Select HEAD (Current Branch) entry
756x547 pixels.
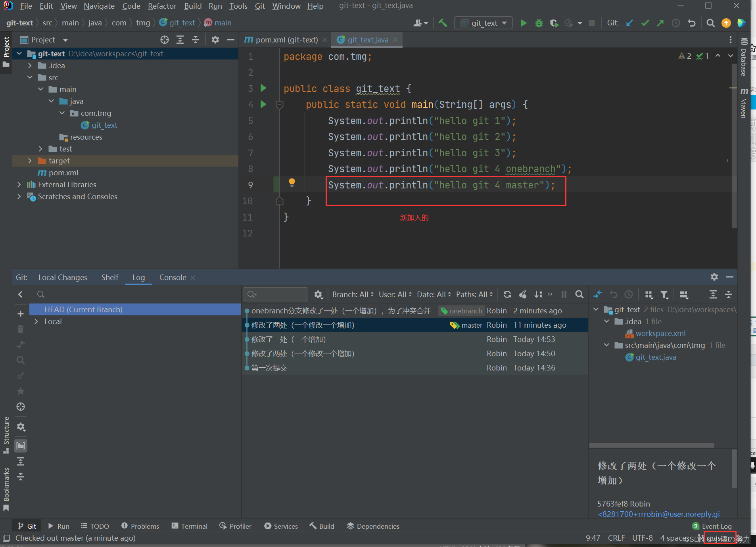(x=135, y=309)
